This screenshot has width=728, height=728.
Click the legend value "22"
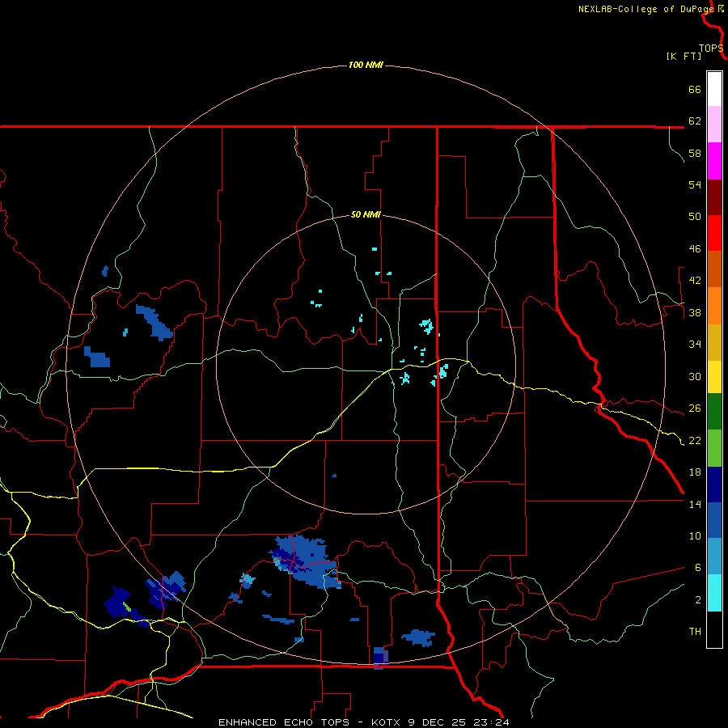coord(695,440)
